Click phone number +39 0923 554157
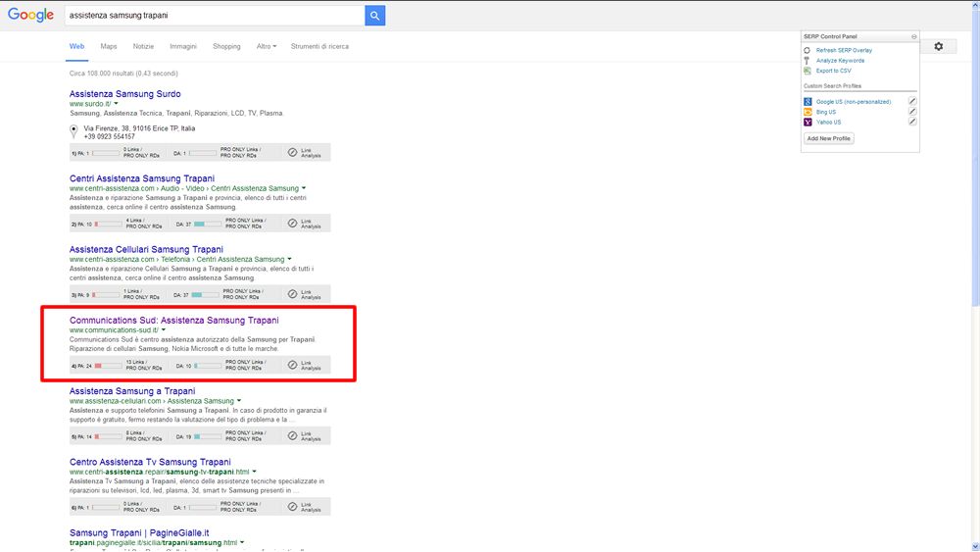The height and width of the screenshot is (552, 980). [x=110, y=136]
